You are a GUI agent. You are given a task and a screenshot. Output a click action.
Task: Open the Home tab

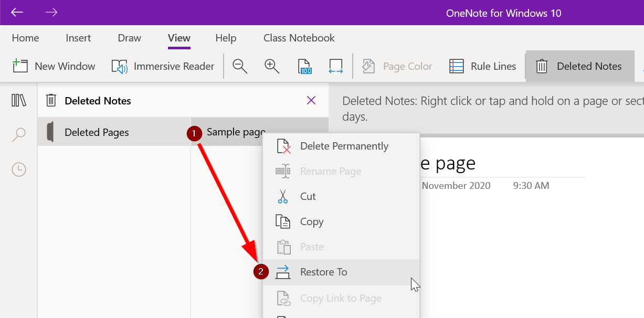[x=25, y=38]
